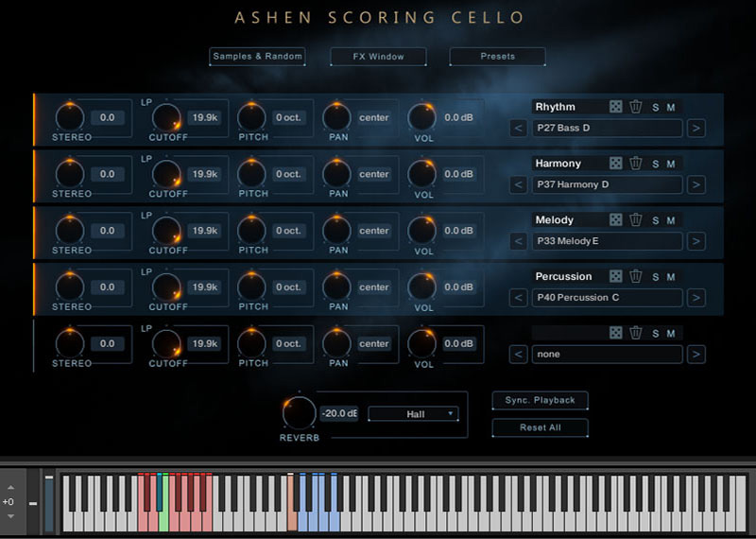The image size is (756, 539).
Task: Solo the Rhythm layer
Action: (x=655, y=107)
